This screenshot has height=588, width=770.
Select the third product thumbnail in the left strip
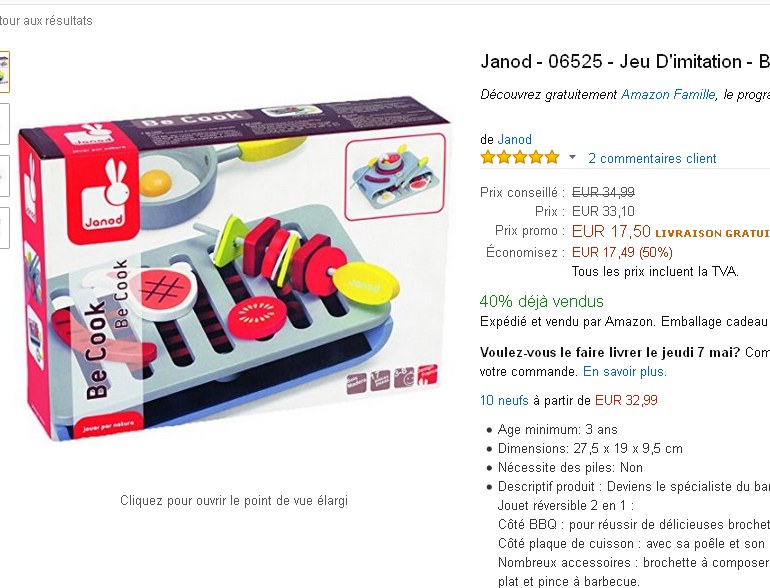(x=4, y=176)
